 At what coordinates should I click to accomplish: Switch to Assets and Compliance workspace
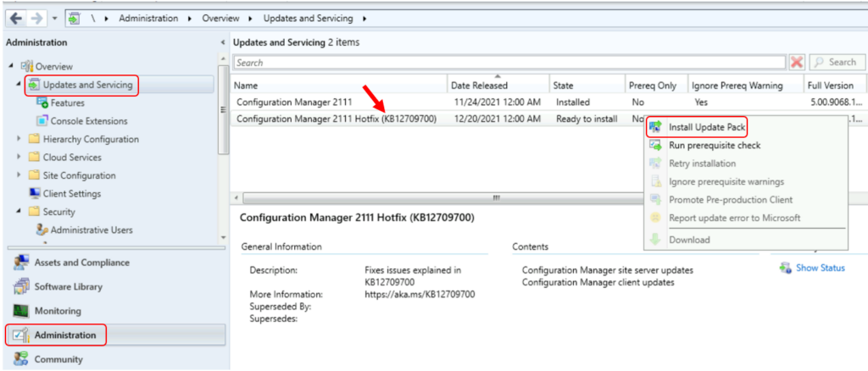pyautogui.click(x=82, y=263)
